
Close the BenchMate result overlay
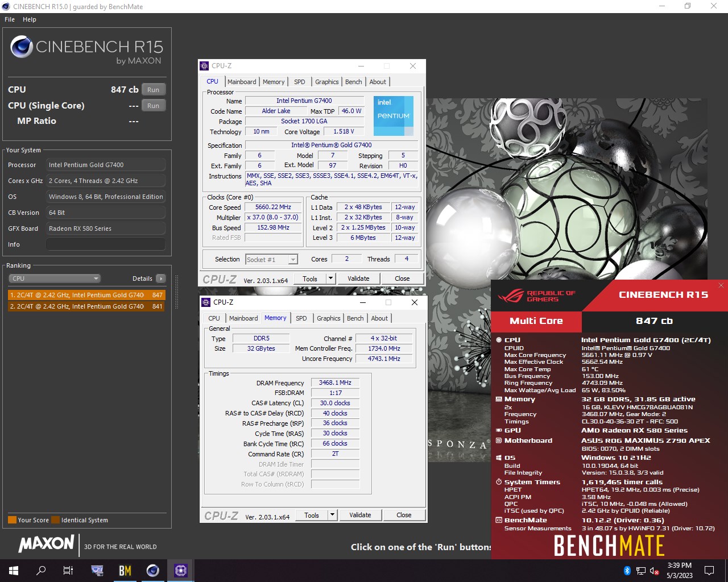click(x=721, y=285)
